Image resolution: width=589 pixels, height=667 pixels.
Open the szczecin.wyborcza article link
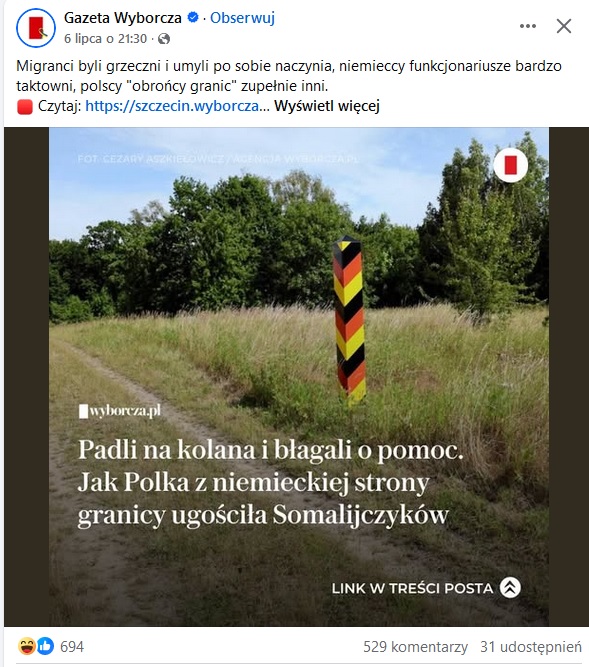click(177, 106)
